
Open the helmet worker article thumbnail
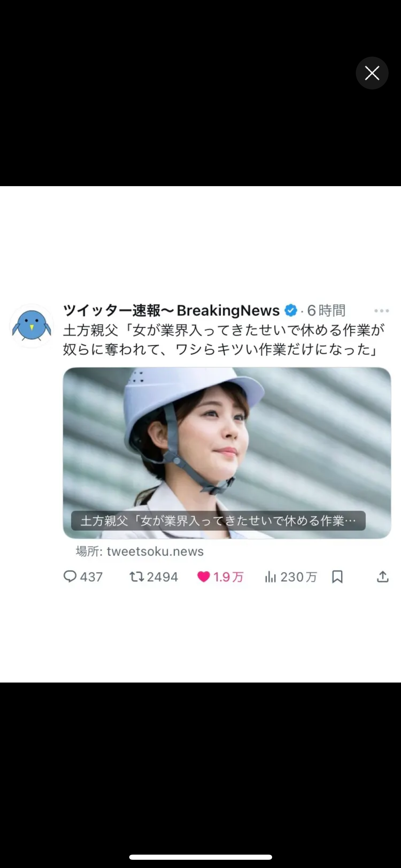click(227, 453)
